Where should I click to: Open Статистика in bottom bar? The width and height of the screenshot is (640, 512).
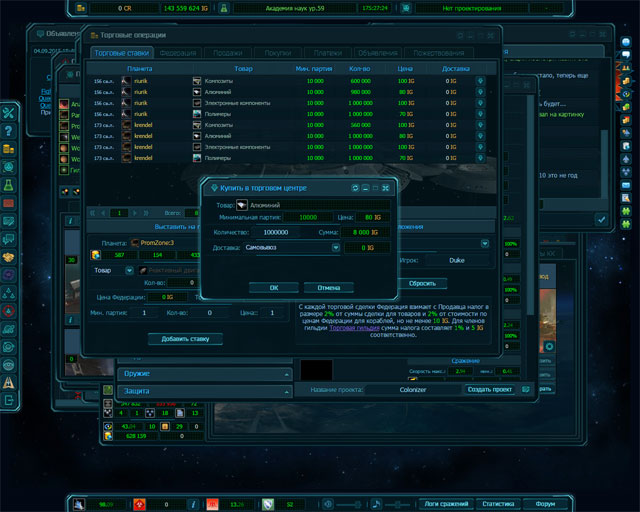pyautogui.click(x=498, y=504)
